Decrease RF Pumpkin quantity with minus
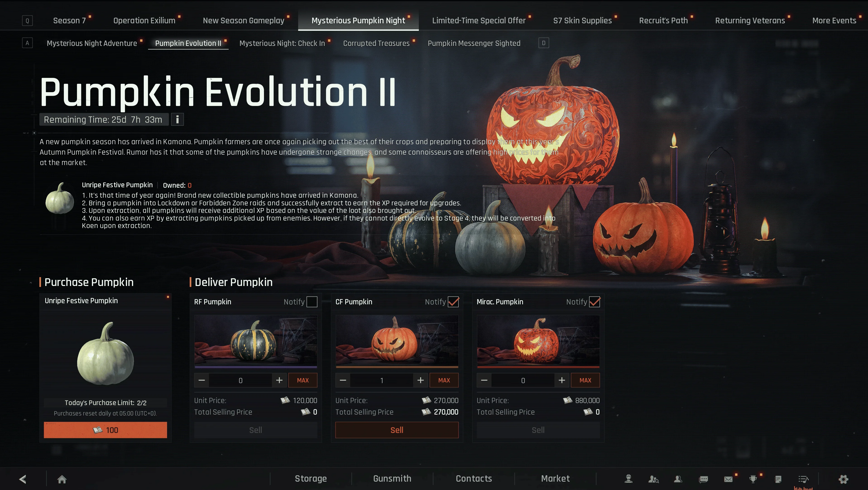Screen dimensions: 868x490 tap(201, 380)
